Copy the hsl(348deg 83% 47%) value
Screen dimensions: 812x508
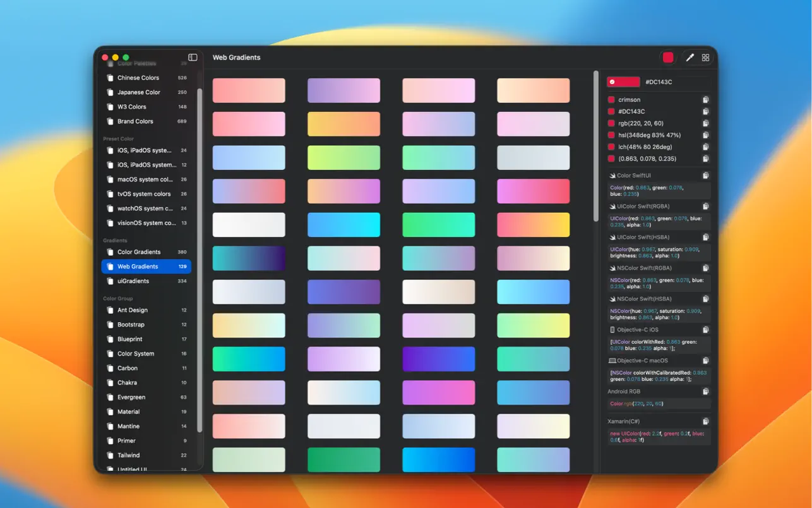[705, 135]
